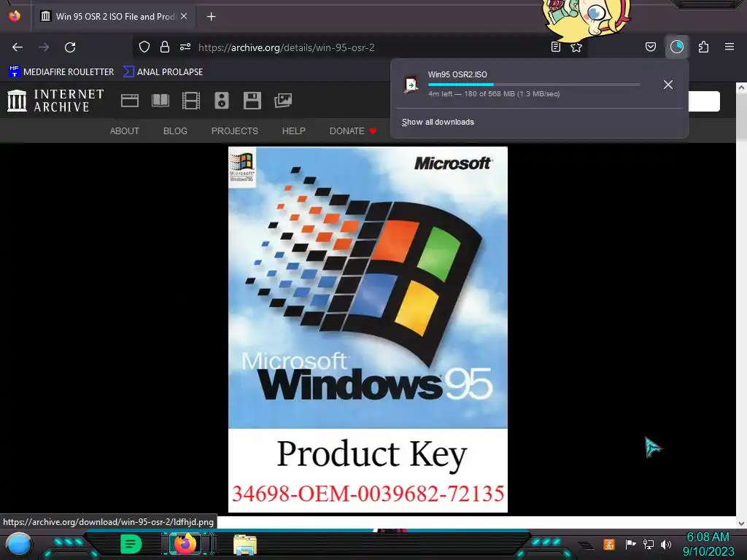747x560 pixels.
Task: Open the network tray icon
Action: tap(649, 544)
